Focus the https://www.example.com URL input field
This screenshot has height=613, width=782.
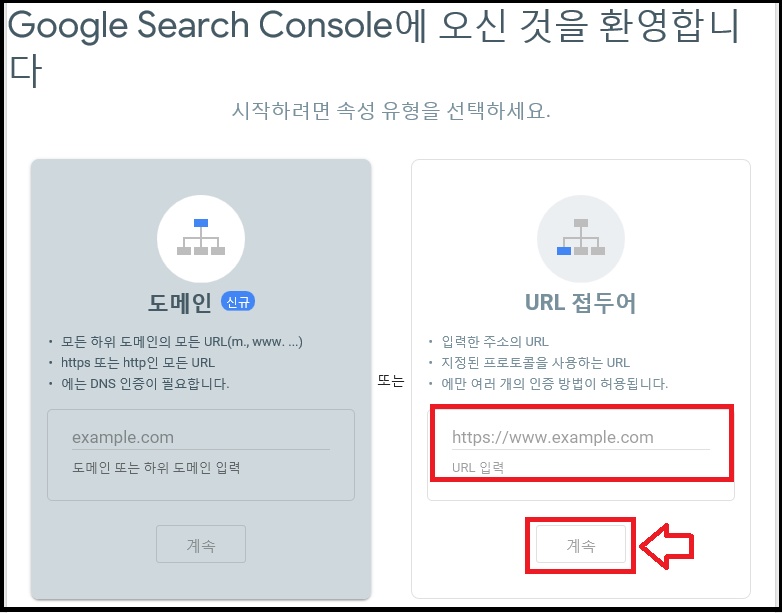click(x=581, y=437)
